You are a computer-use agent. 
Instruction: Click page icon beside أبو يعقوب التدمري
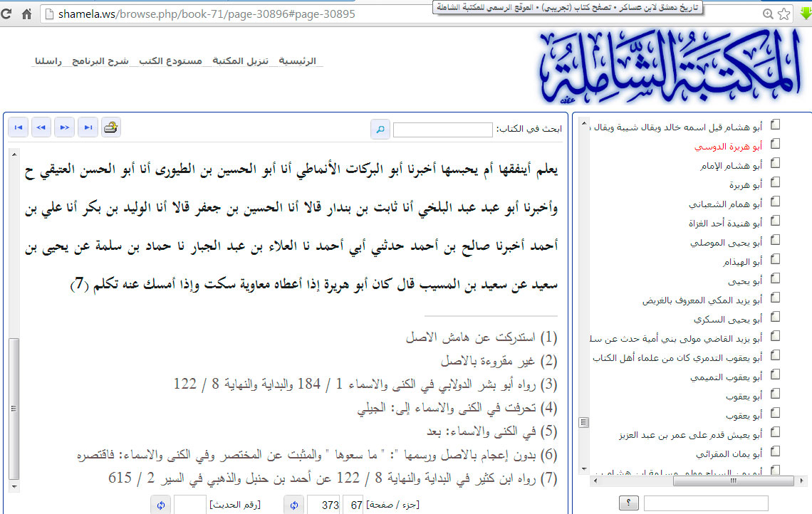[775, 356]
